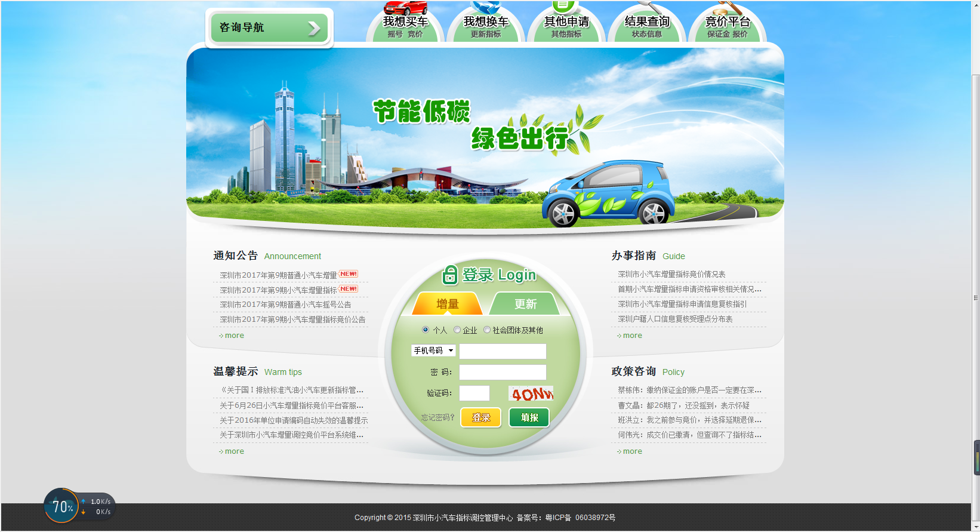Open policy question from 何伟光

click(689, 435)
